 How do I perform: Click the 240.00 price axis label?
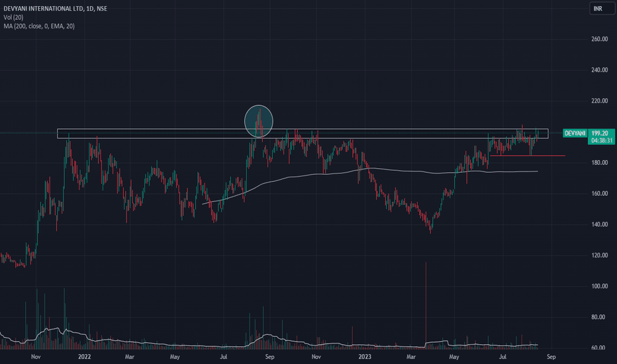pos(599,70)
